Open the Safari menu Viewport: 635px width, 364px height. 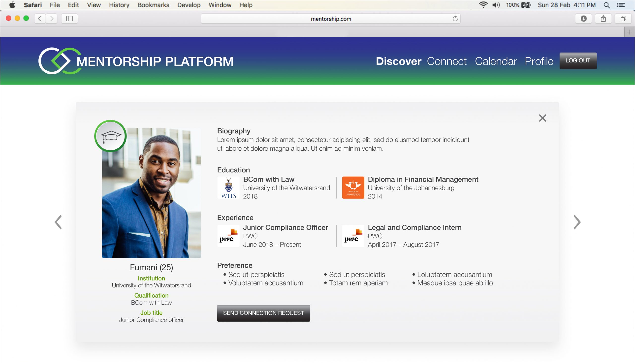[33, 5]
